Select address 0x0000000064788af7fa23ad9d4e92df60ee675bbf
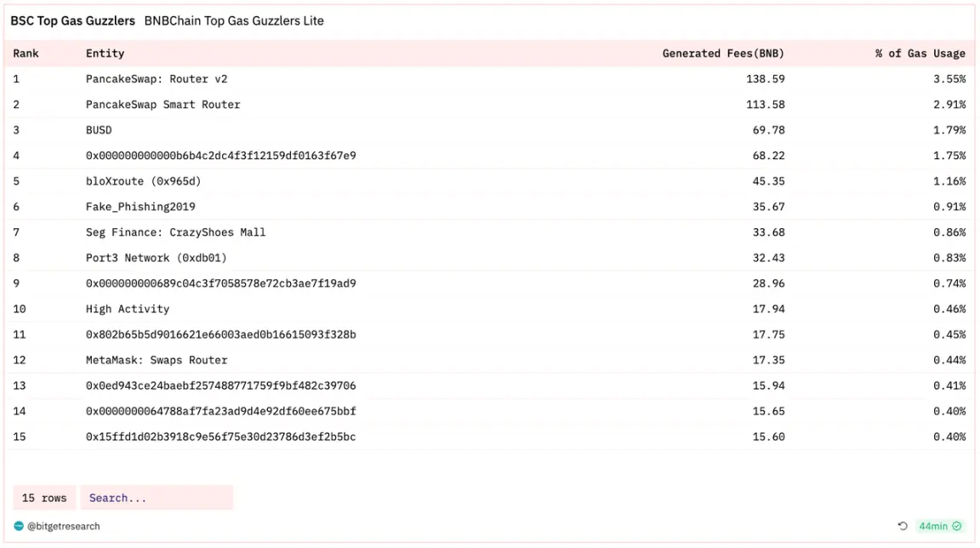 220,412
